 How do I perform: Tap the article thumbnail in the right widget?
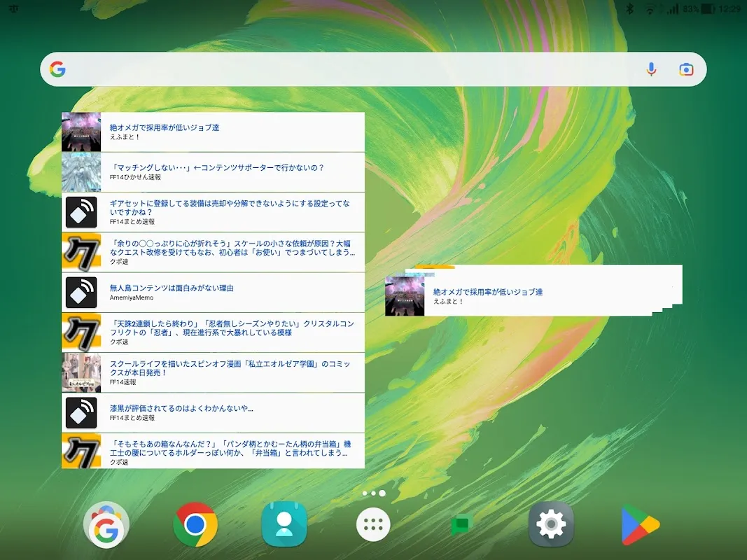405,295
